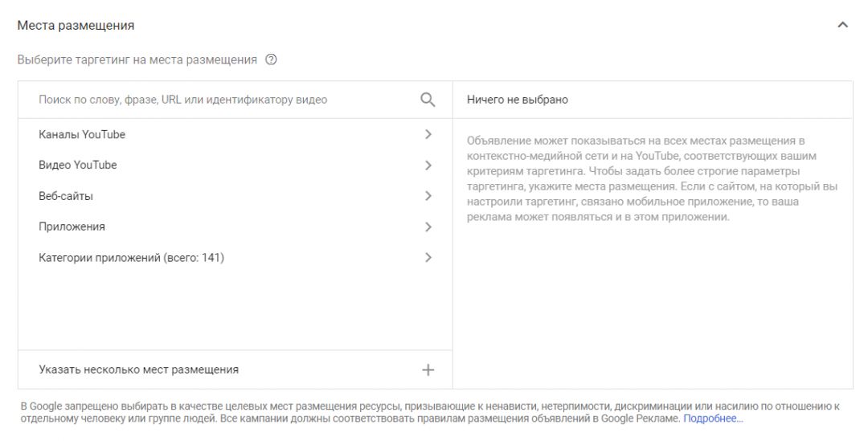Image resolution: width=868 pixels, height=441 pixels.
Task: Expand Категории приложений with its arrow
Action: click(428, 257)
